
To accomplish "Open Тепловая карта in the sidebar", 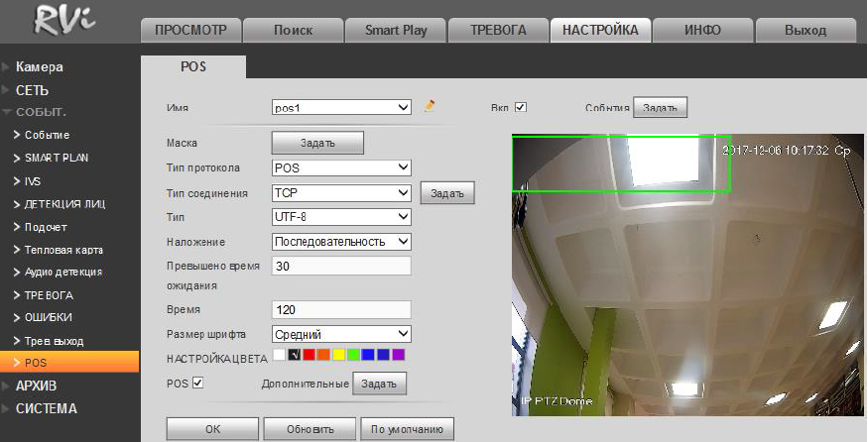I will (63, 250).
